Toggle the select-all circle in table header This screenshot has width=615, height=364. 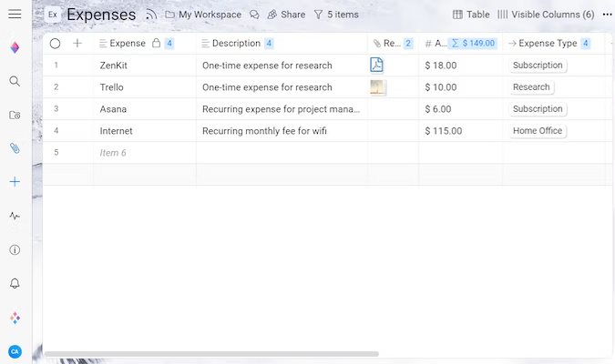point(56,43)
